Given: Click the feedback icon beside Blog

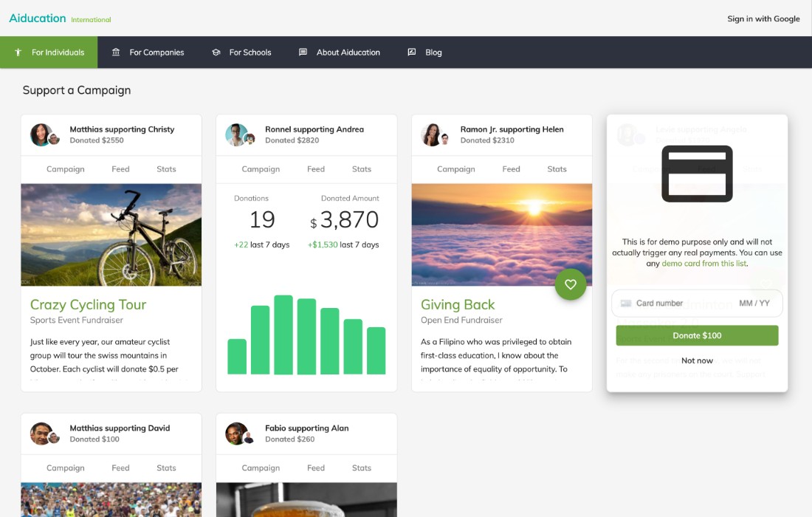Looking at the screenshot, I should pyautogui.click(x=412, y=52).
